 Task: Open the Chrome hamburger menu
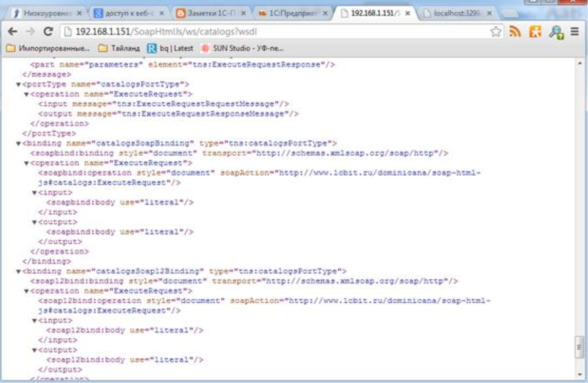point(575,32)
